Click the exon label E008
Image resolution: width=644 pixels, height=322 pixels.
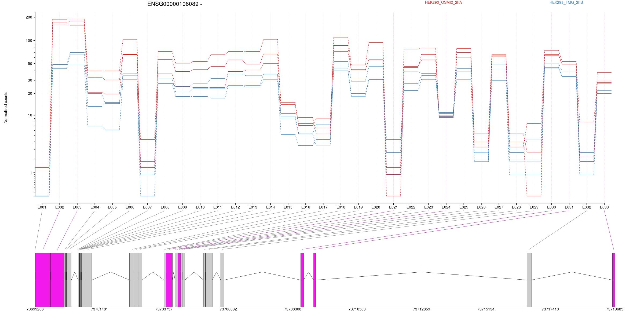click(165, 207)
